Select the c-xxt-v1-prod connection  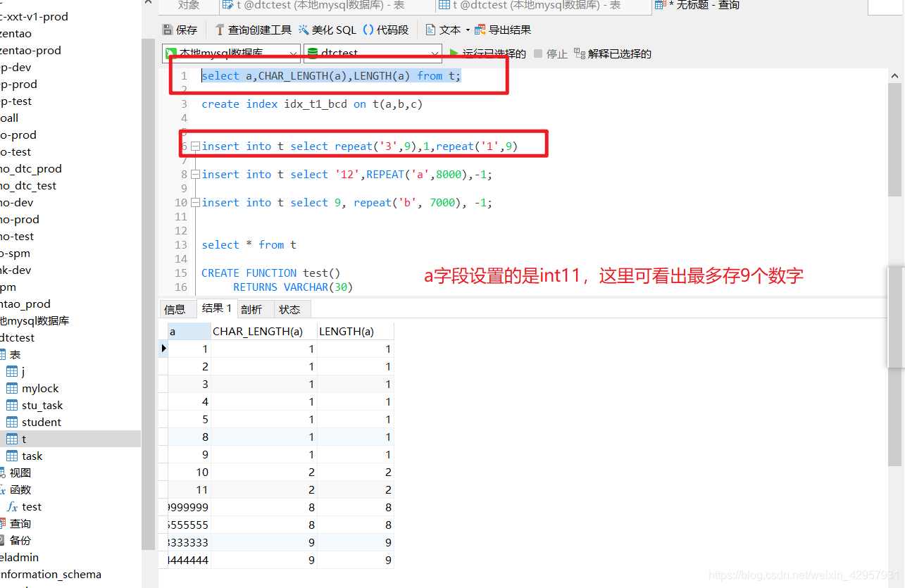point(35,16)
